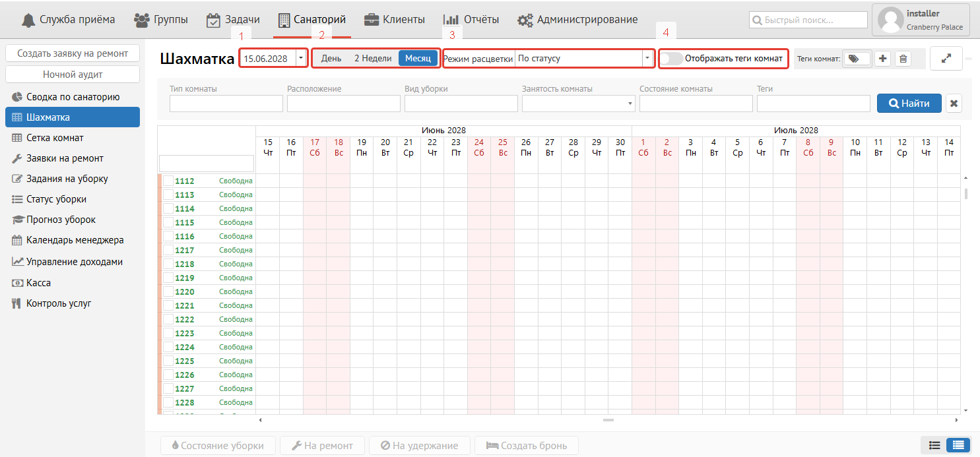
Task: Click horizontal scrollbar thumb of chessboard
Action: (608, 420)
